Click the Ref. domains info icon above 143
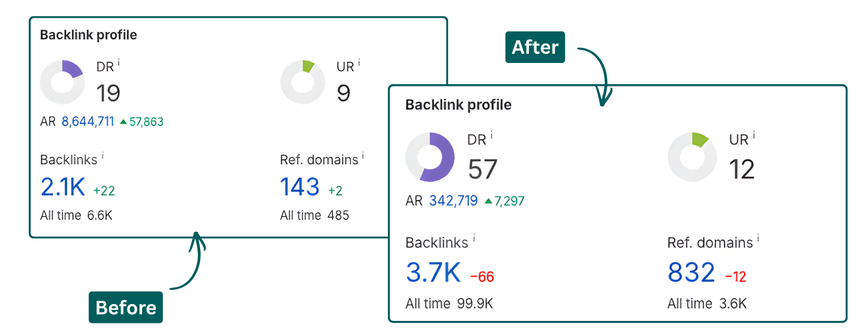This screenshot has height=335, width=868. click(363, 156)
